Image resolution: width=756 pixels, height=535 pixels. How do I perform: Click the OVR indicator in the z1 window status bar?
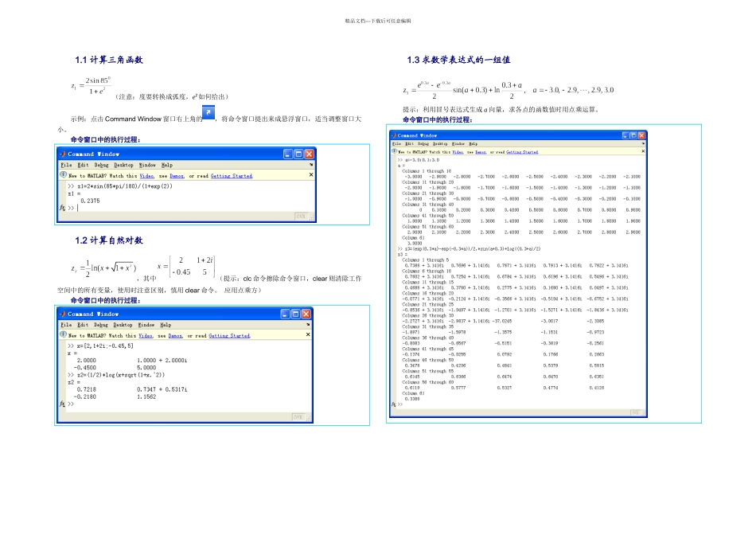(301, 217)
